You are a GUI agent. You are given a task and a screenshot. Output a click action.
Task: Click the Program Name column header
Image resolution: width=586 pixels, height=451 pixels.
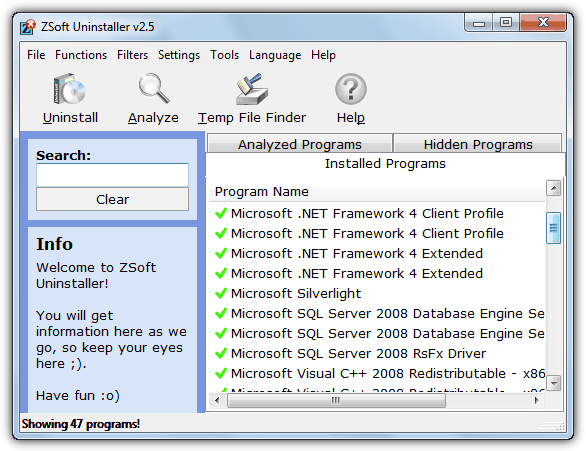pyautogui.click(x=377, y=191)
